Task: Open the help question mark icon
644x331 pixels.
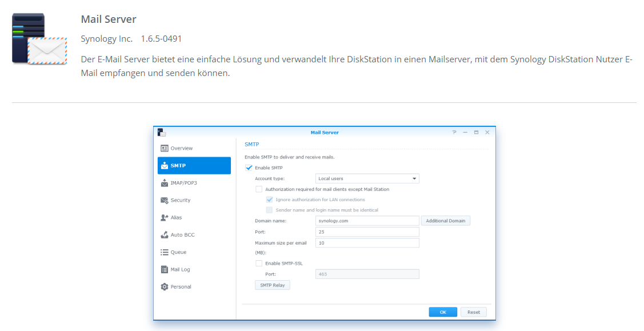Action: pyautogui.click(x=454, y=132)
